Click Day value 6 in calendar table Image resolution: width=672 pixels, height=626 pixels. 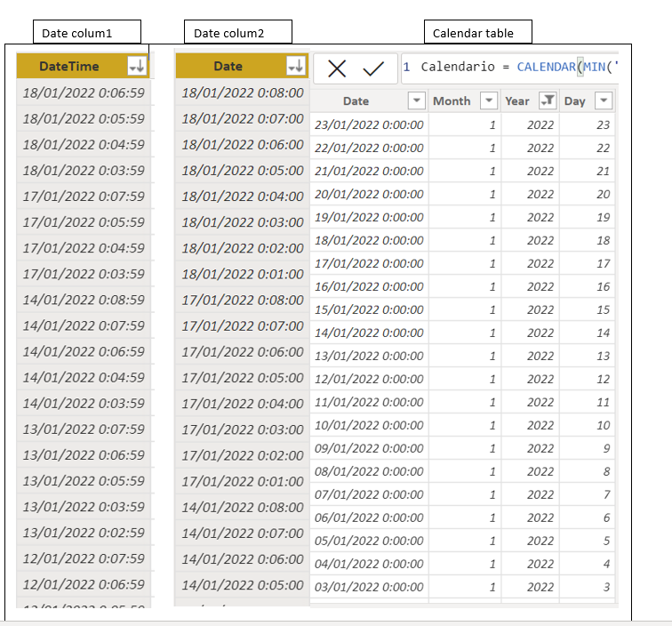606,518
